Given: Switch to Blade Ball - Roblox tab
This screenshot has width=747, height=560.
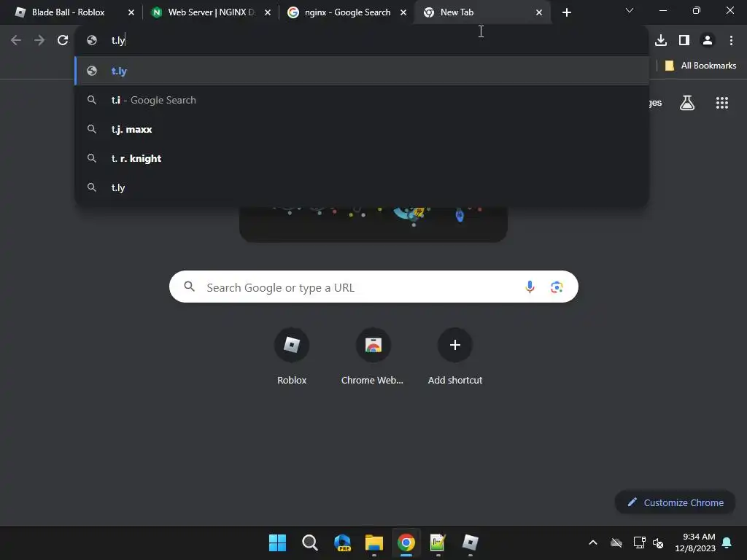Looking at the screenshot, I should pos(68,12).
